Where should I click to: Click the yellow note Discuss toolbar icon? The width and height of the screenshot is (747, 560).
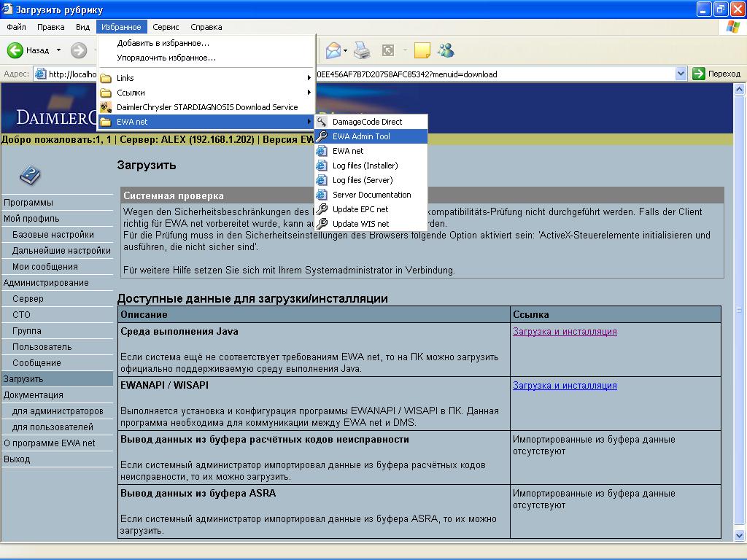pos(422,50)
